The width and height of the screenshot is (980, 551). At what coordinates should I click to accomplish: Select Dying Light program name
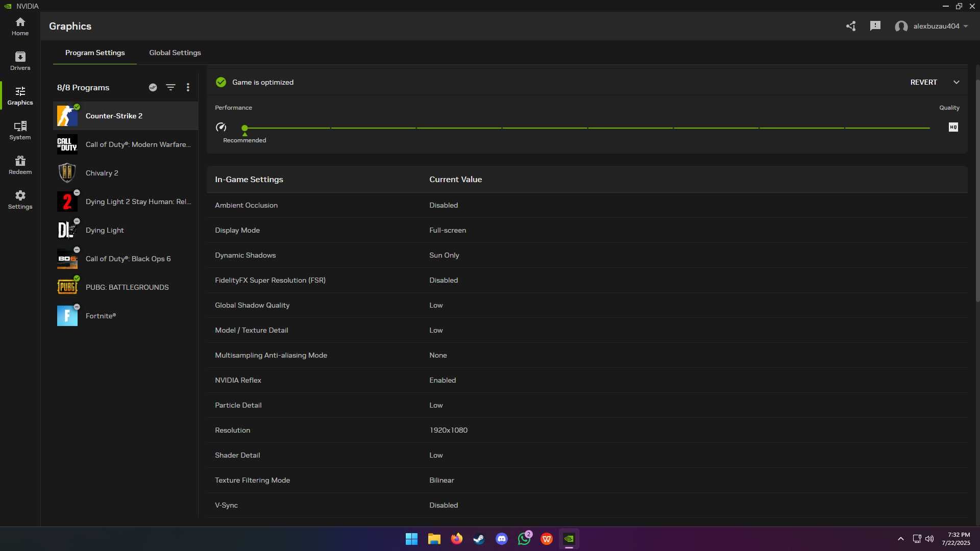click(x=105, y=230)
